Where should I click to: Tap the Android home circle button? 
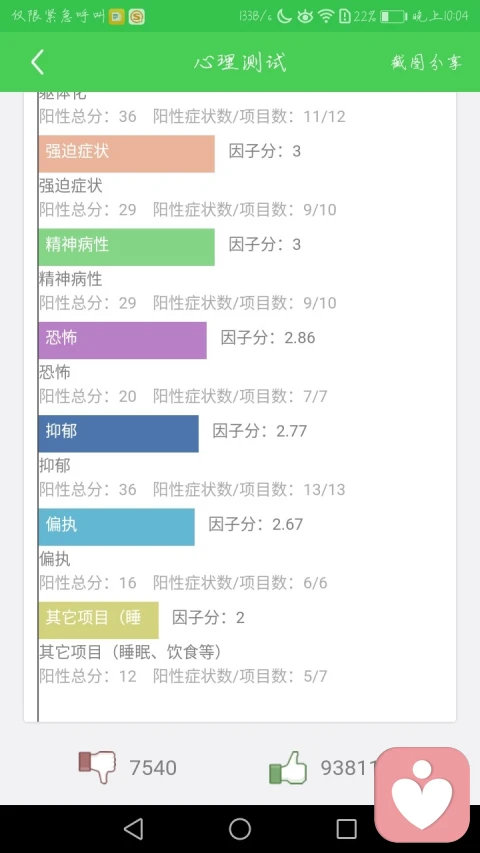(240, 829)
